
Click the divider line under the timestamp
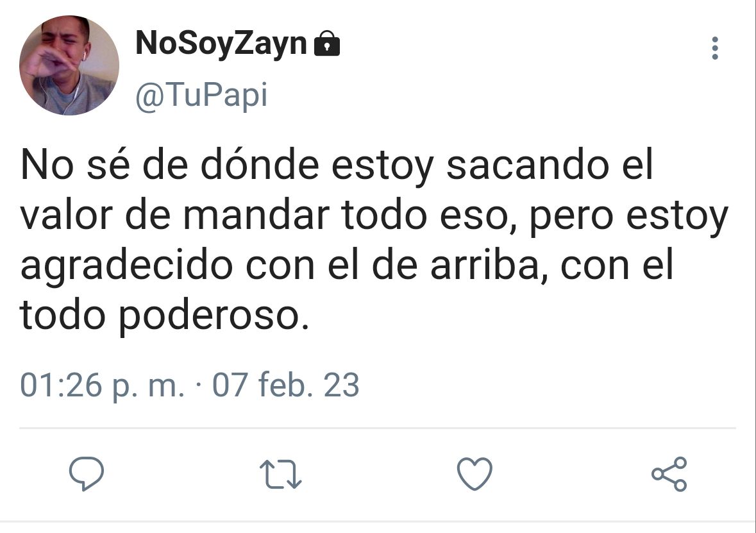(378, 428)
